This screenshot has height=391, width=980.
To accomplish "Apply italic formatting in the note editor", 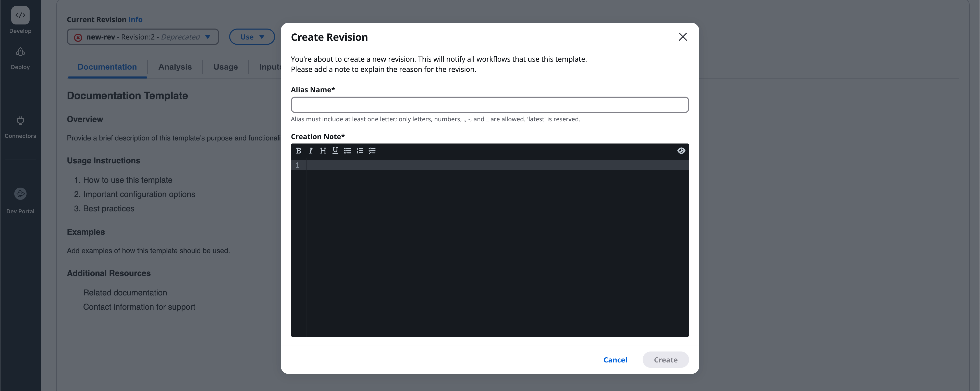I will [310, 150].
